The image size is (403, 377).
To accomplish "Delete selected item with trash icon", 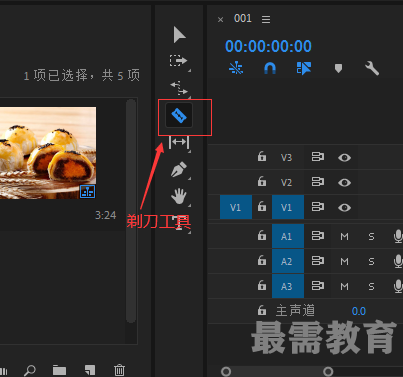I will [x=119, y=370].
